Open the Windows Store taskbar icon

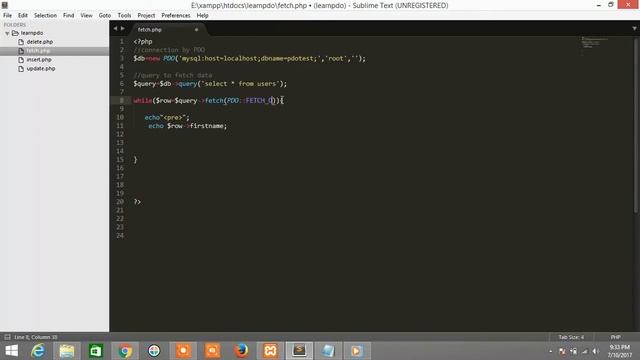pos(96,351)
